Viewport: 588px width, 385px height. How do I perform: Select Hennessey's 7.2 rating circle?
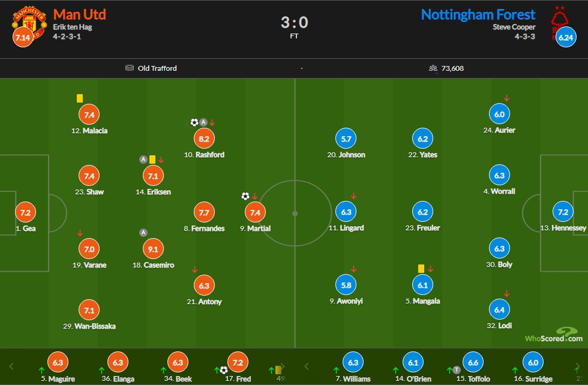tap(563, 212)
